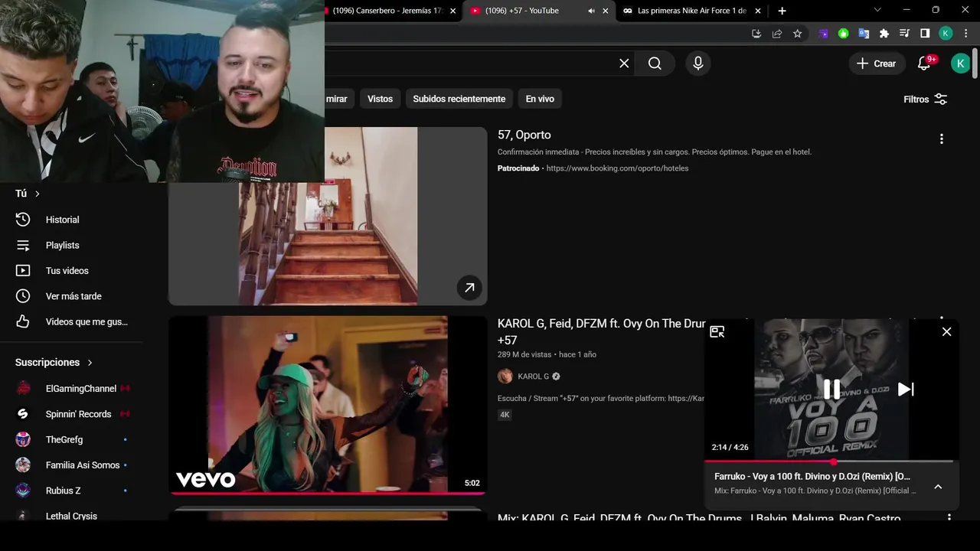Bookmark this page with the star icon
The width and height of the screenshot is (980, 551).
(797, 34)
